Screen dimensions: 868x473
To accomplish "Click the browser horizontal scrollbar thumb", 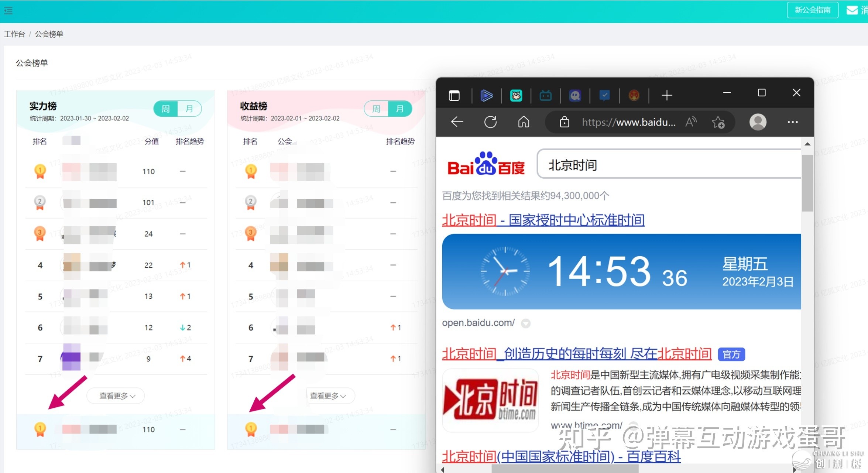I will 565,469.
